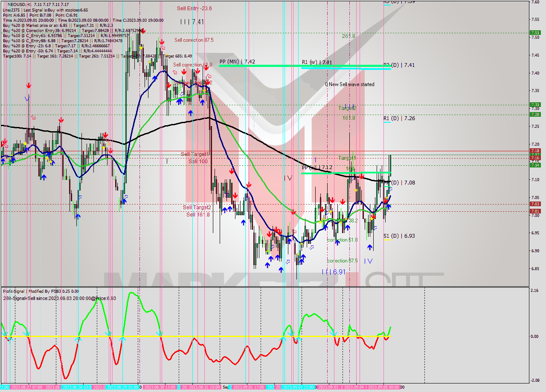Click the 2023.09.02 22:00 time axis label
Image resolution: width=546 pixels, height=392 pixels.
(299, 387)
